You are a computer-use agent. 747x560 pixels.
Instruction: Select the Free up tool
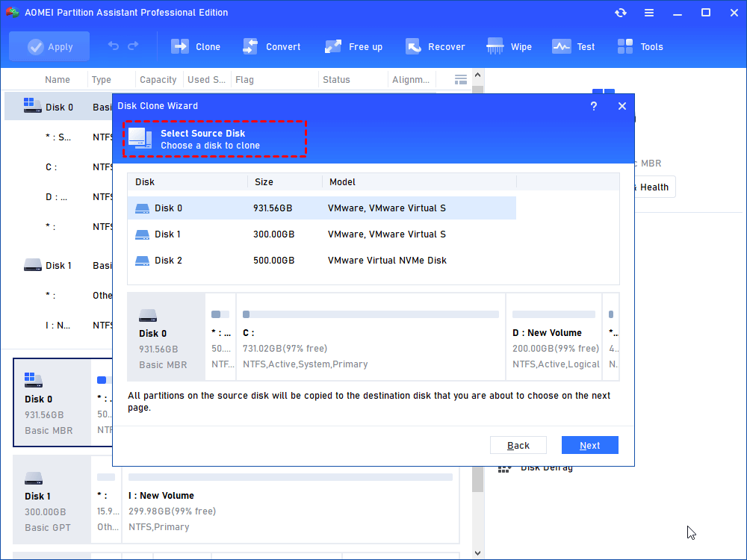[x=333, y=46]
